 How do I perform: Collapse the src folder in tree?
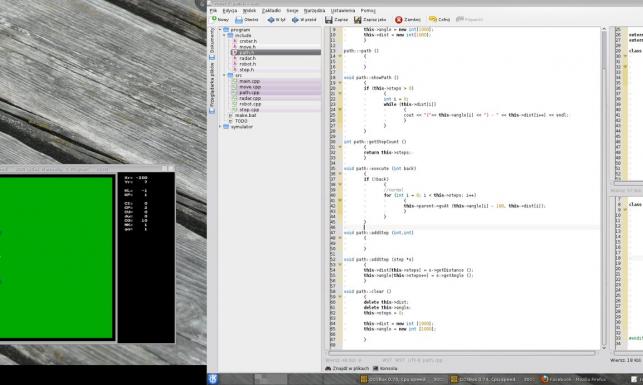pos(224,75)
